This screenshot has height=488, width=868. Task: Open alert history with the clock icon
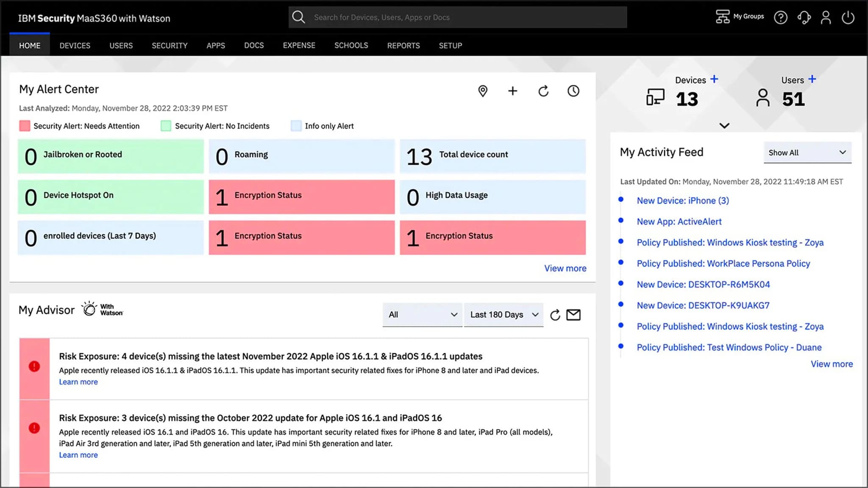tap(573, 91)
